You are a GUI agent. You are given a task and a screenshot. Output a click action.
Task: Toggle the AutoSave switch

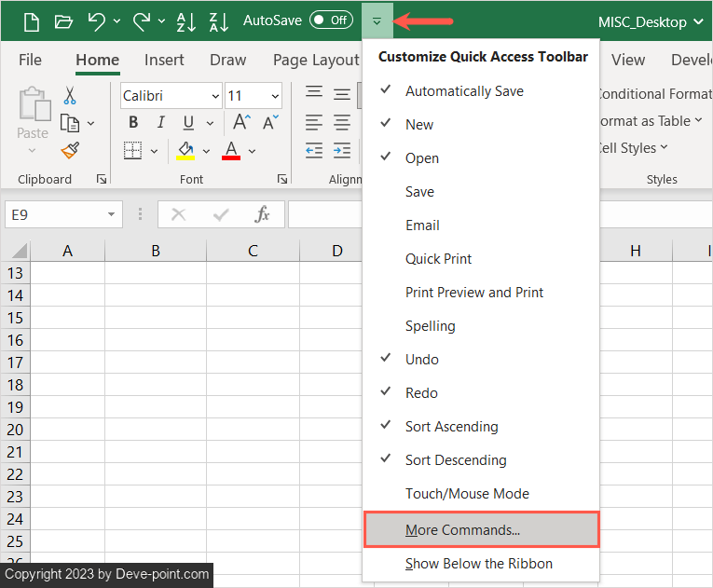tap(331, 21)
